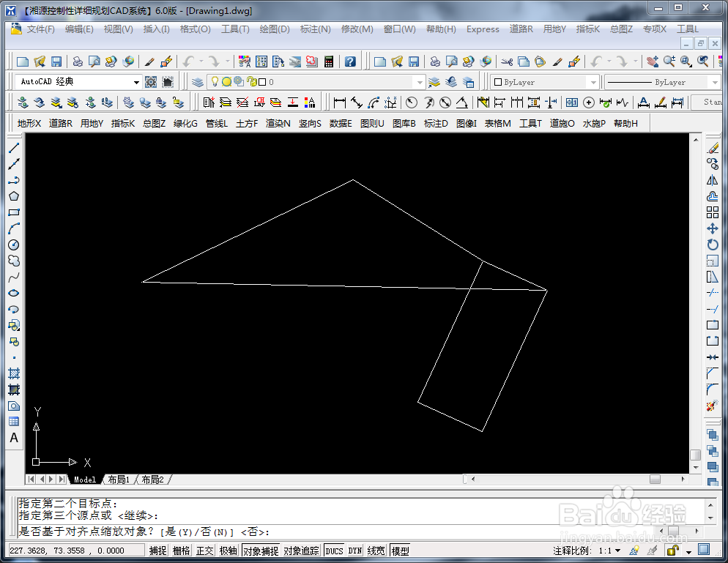Screen dimensions: 728x563
Task: Click the Mirror modify tool
Action: (x=713, y=180)
